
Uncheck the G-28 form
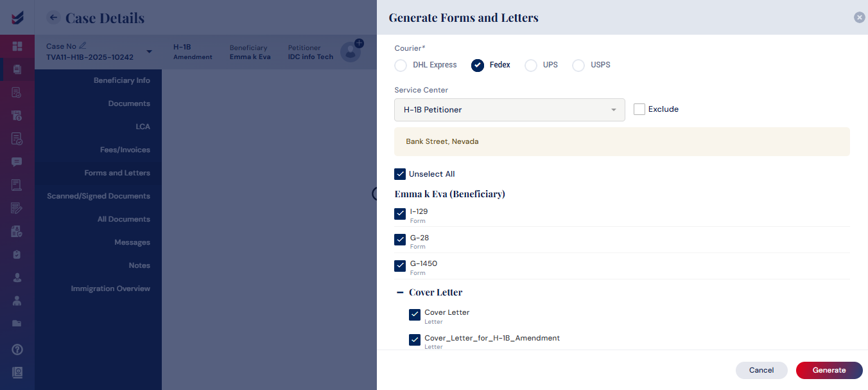tap(400, 240)
